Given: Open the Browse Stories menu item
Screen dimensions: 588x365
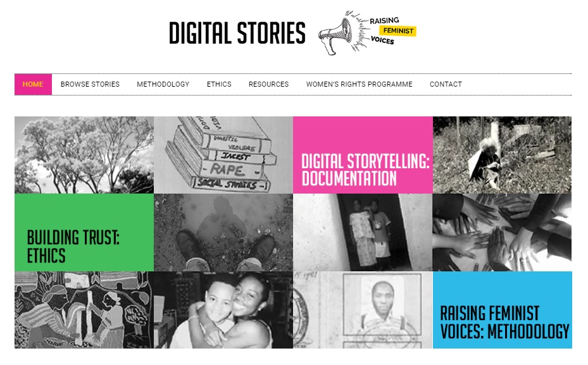Looking at the screenshot, I should tap(90, 84).
